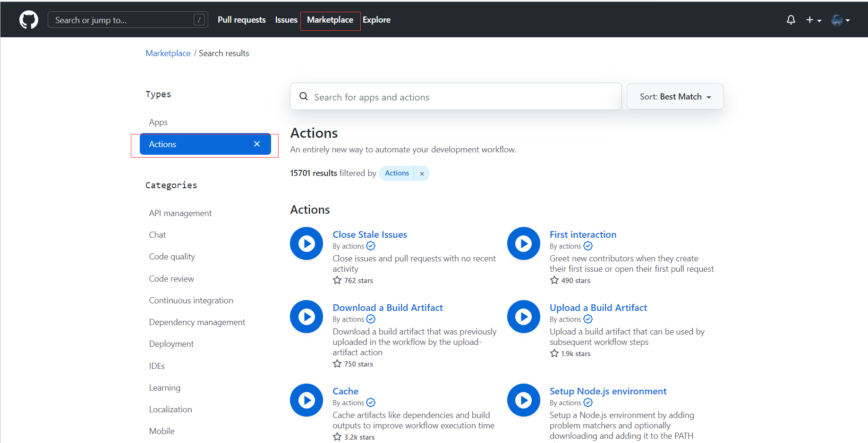Image resolution: width=868 pixels, height=443 pixels.
Task: Open Explore in the top navigation
Action: click(376, 20)
